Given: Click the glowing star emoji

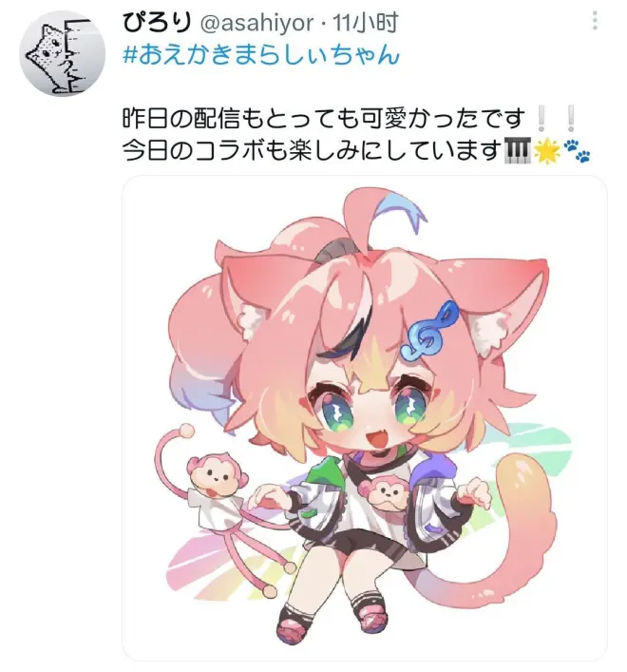Looking at the screenshot, I should coord(547,150).
